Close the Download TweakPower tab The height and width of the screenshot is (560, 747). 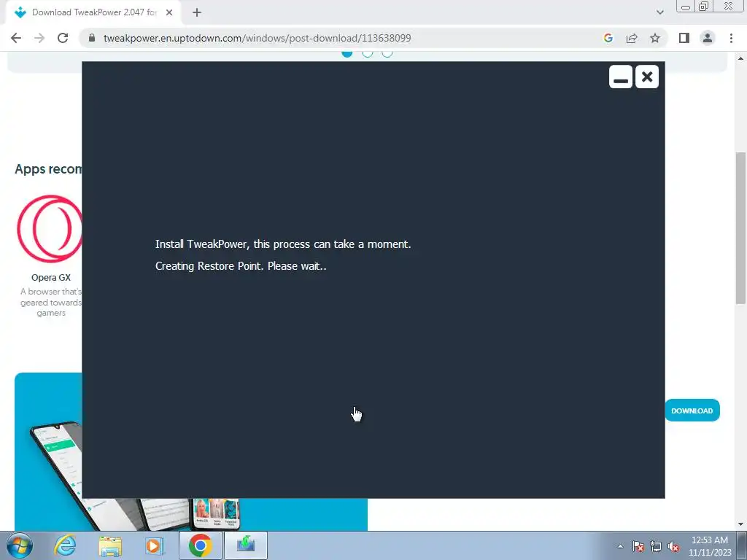point(169,12)
